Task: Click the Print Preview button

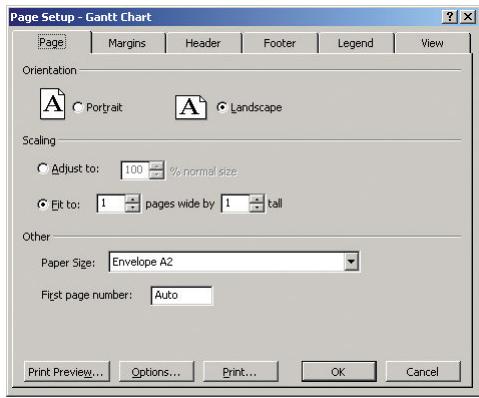Action: [66, 372]
